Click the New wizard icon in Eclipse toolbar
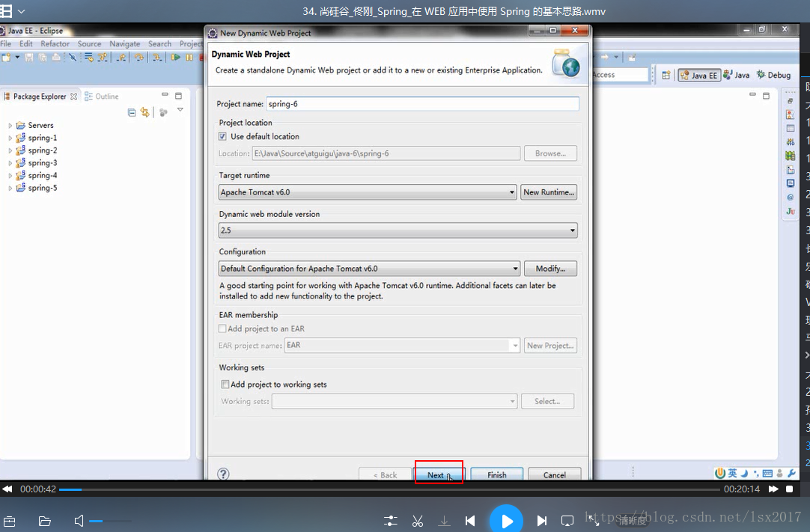 coord(6,58)
